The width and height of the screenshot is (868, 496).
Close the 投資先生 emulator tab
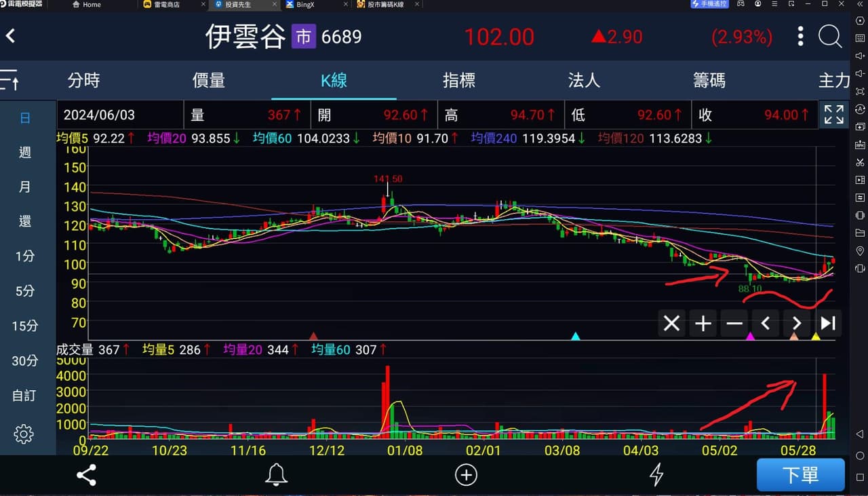coord(274,4)
